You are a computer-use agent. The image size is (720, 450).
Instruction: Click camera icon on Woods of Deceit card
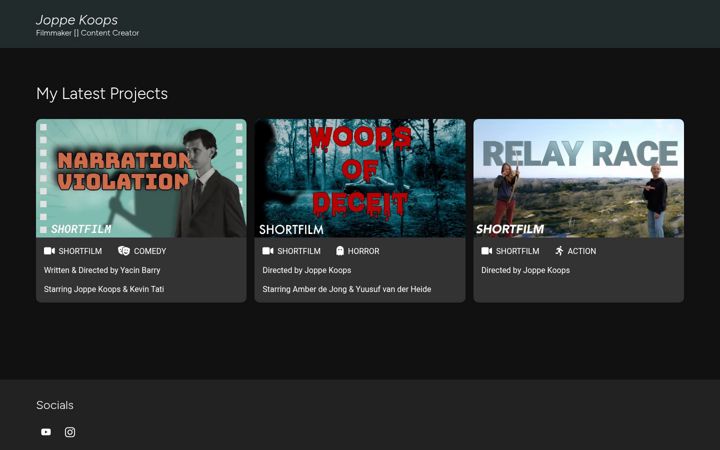click(x=268, y=251)
